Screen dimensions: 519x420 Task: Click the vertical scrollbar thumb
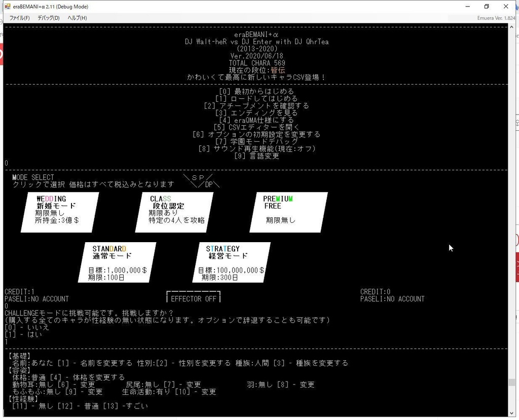pyautogui.click(x=512, y=383)
